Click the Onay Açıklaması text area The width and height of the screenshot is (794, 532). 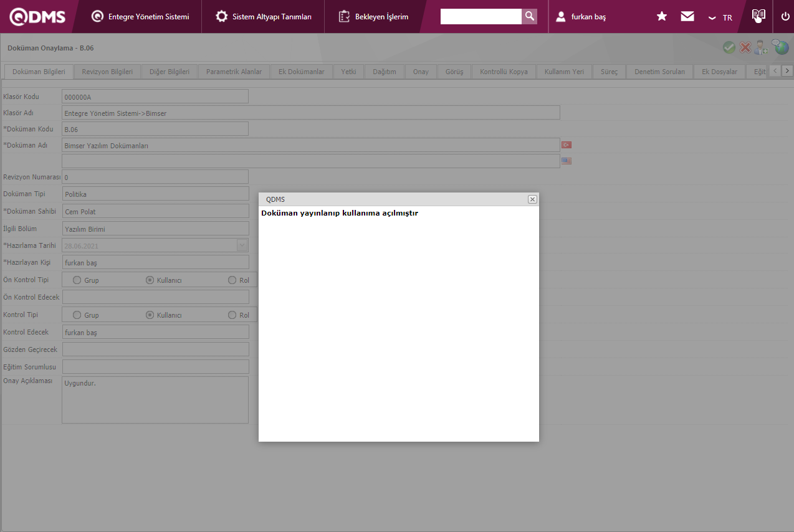[155, 399]
